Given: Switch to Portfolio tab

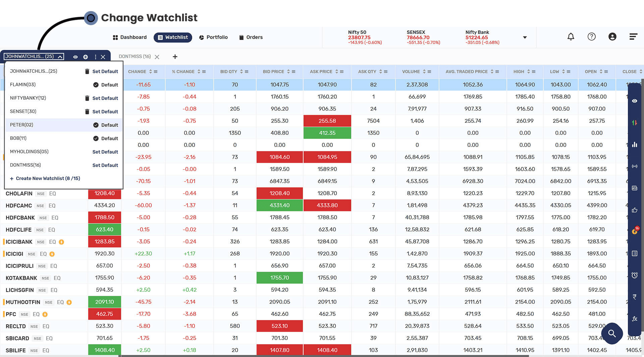Looking at the screenshot, I should pos(213,37).
